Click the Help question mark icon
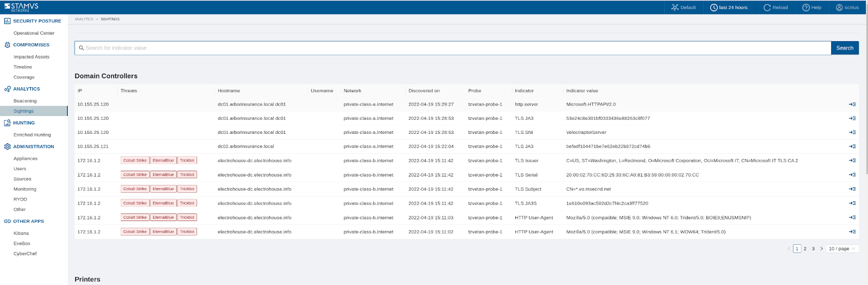This screenshot has height=285, width=868. pyautogui.click(x=806, y=8)
